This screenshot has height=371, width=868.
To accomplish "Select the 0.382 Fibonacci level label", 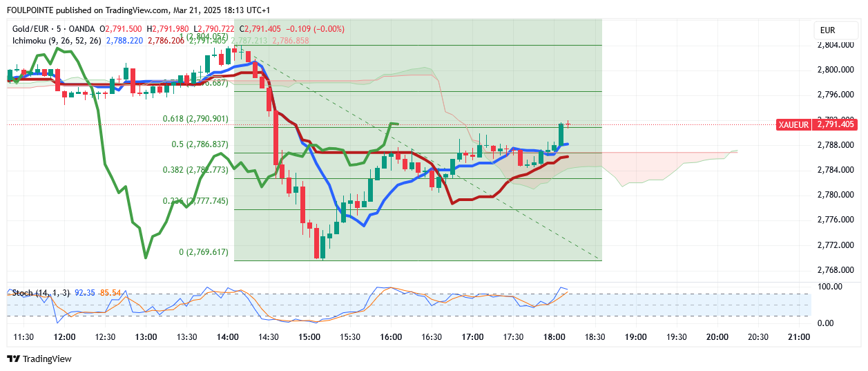I will [195, 170].
